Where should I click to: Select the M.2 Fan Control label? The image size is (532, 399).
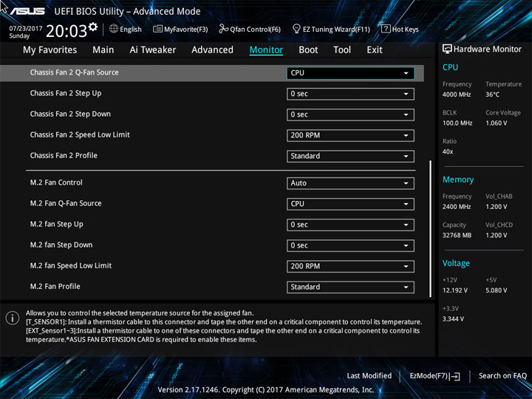pos(56,183)
